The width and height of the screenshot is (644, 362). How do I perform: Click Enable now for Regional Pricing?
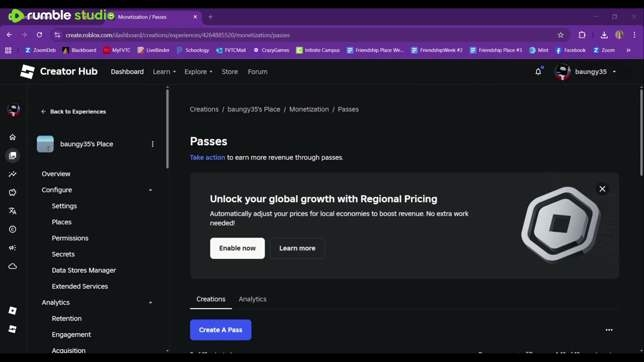coord(237,248)
